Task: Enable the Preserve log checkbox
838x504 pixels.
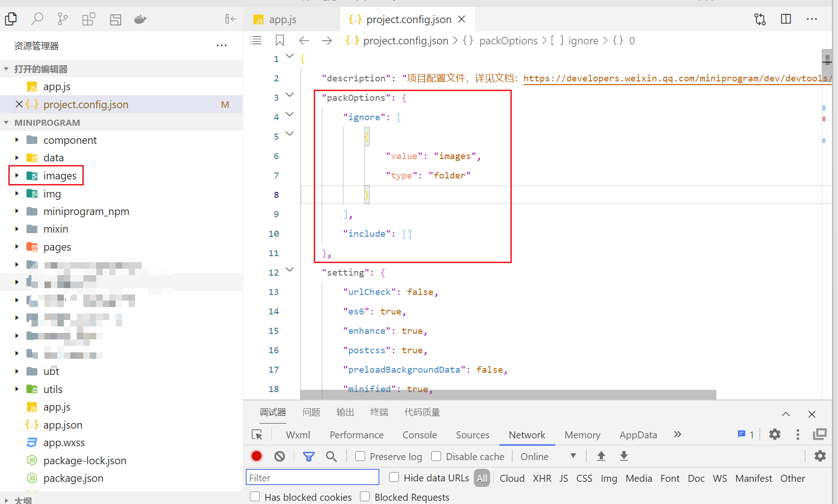Action: [360, 456]
